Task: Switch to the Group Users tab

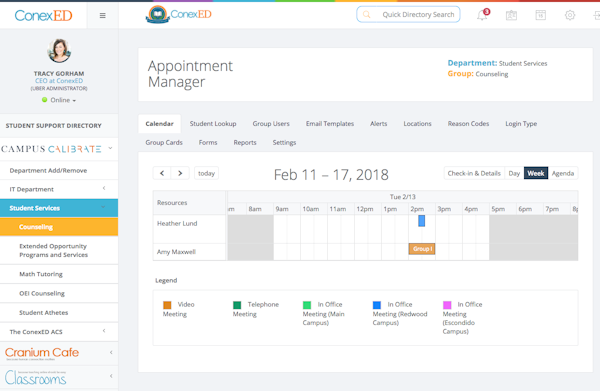Action: click(271, 124)
